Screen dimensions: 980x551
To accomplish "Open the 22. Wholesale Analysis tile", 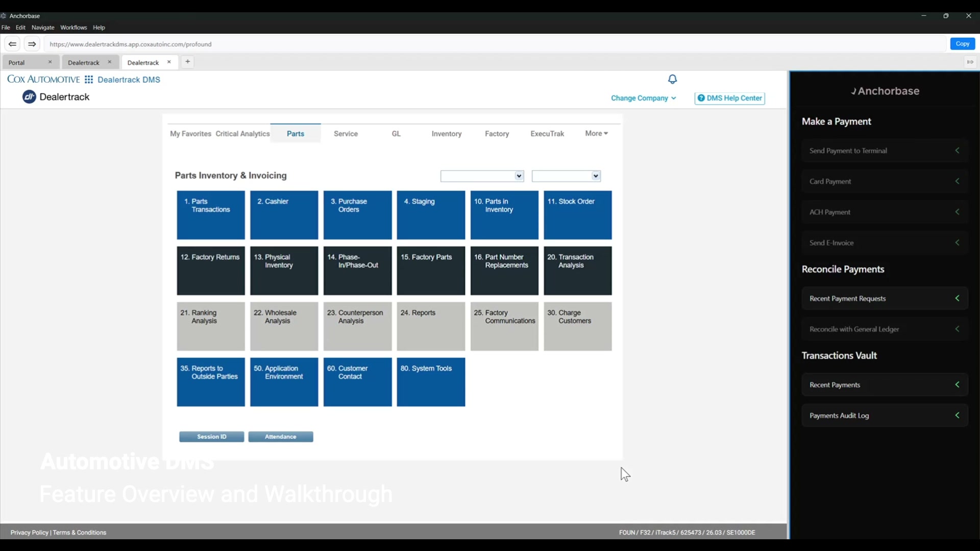I will 284,326.
